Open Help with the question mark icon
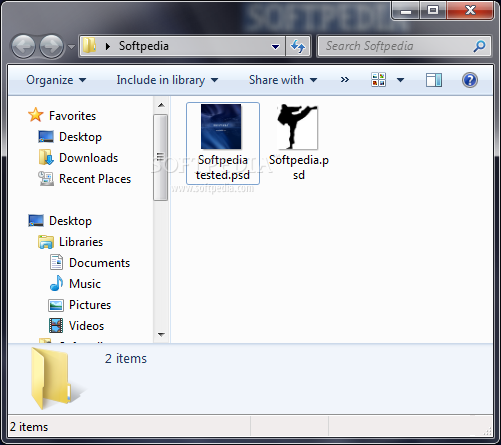Image resolution: width=501 pixels, height=445 pixels. 470,80
